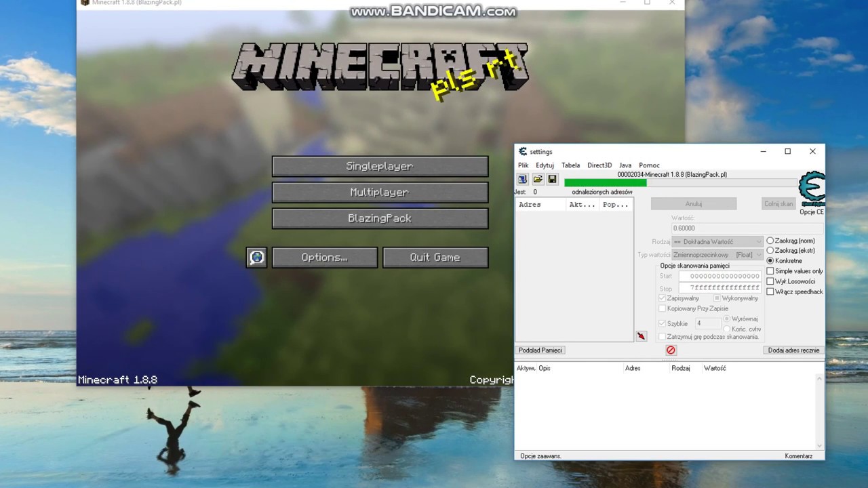
Task: Click the Opis column header in address table
Action: (545, 368)
